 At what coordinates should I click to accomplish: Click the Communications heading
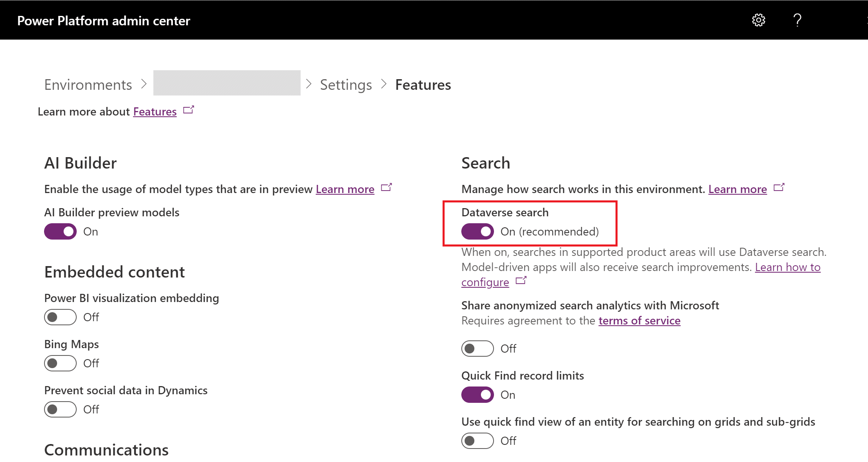[106, 450]
